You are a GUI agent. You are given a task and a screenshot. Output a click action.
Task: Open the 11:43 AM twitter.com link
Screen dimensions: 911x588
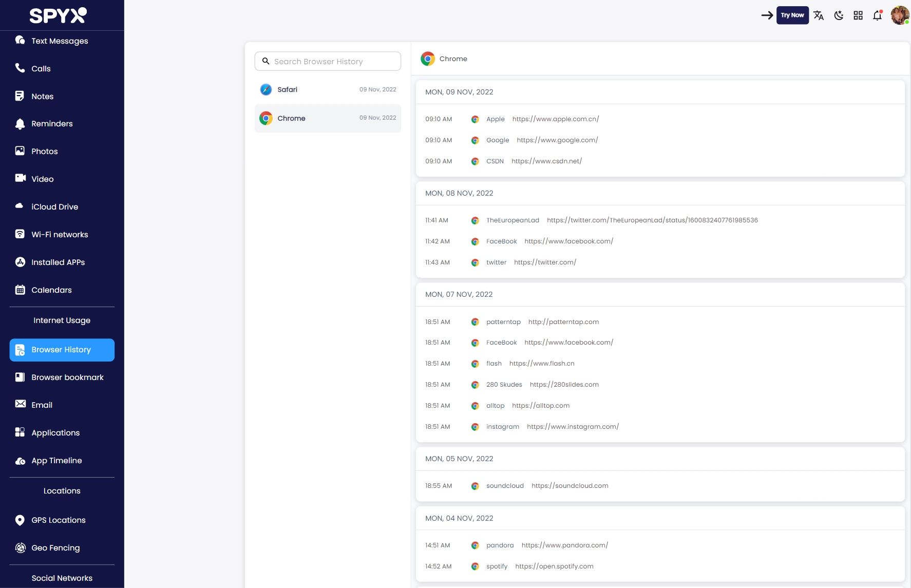(x=545, y=262)
